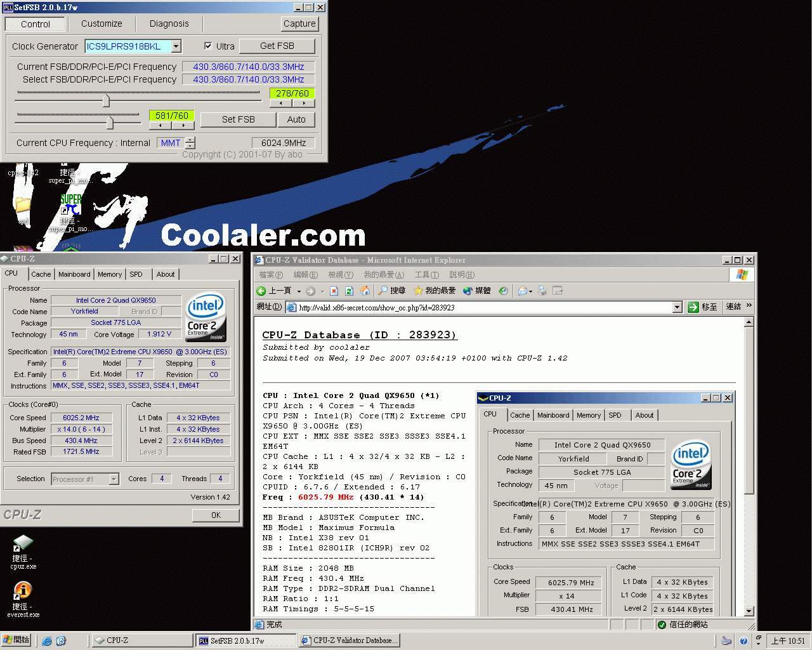Click the IE Back arrow icon
812x650 pixels.
[261, 291]
